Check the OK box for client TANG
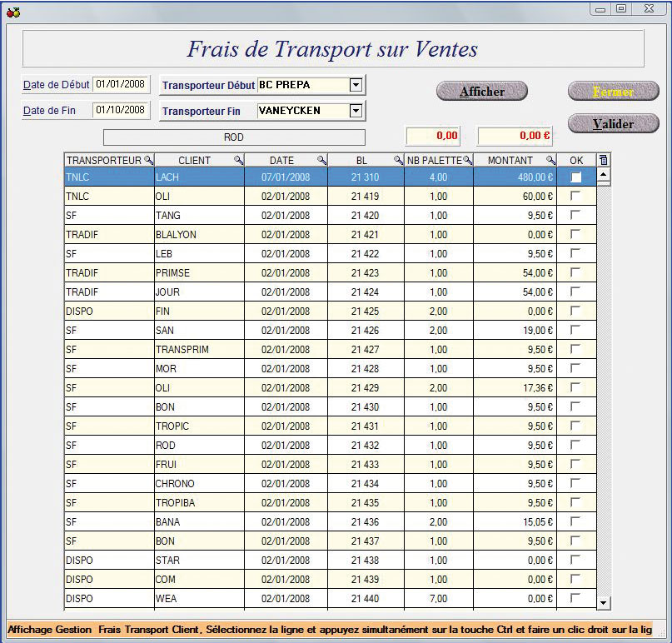The height and width of the screenshot is (643, 672). (575, 215)
